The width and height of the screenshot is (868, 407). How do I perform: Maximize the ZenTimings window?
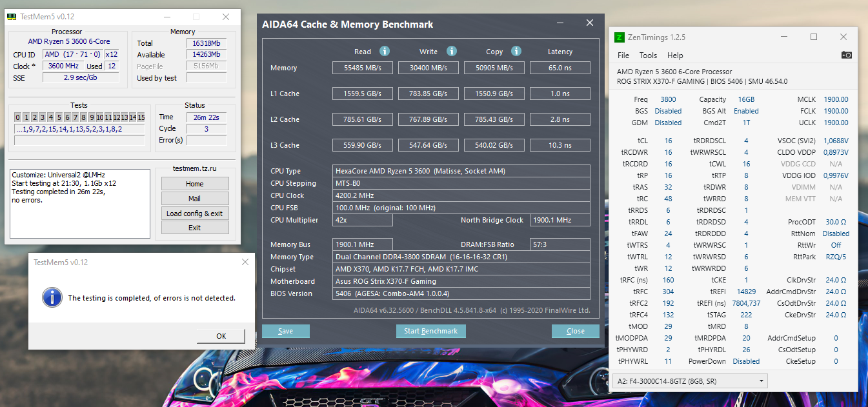814,37
